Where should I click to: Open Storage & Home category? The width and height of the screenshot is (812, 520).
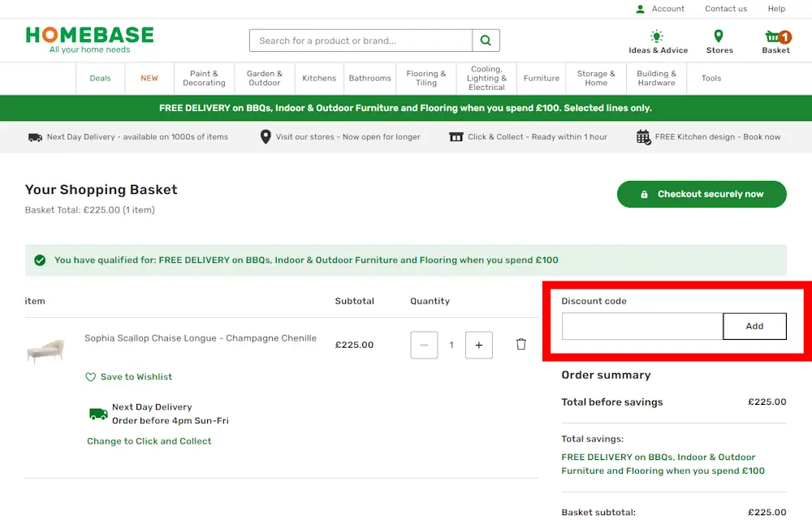click(x=596, y=78)
